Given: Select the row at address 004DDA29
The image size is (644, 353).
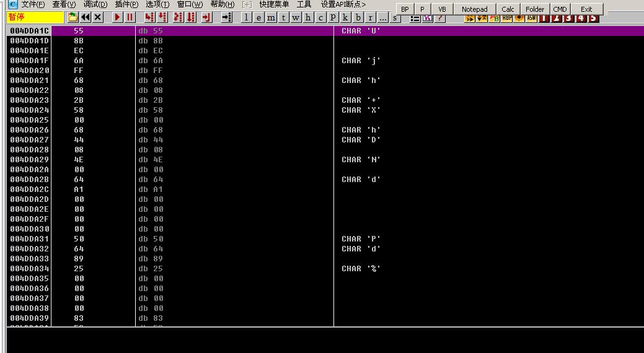Looking at the screenshot, I should pyautogui.click(x=325, y=160).
